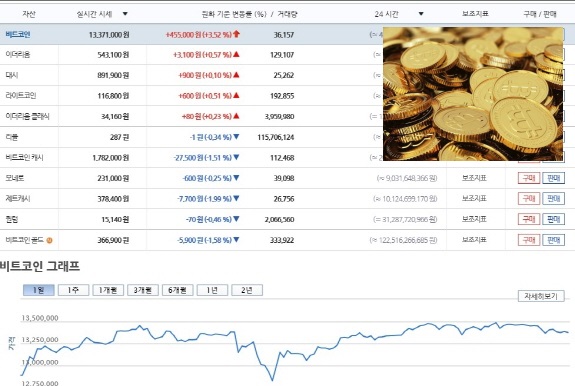Click the blue down triangle in 모네로 row
575x386 pixels.
(236, 178)
